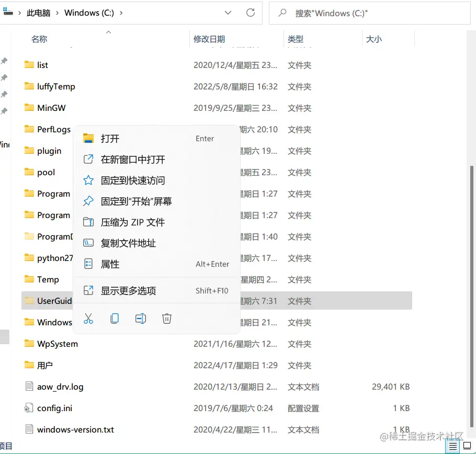476x454 pixels.
Task: Choose 在新窗口中打开 menu entry
Action: [x=156, y=160]
